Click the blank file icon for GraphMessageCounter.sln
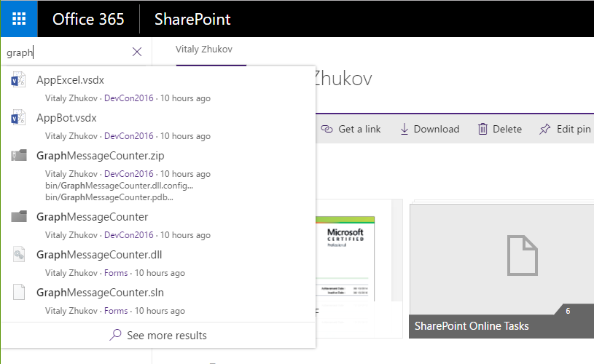The image size is (594, 364). click(x=19, y=292)
